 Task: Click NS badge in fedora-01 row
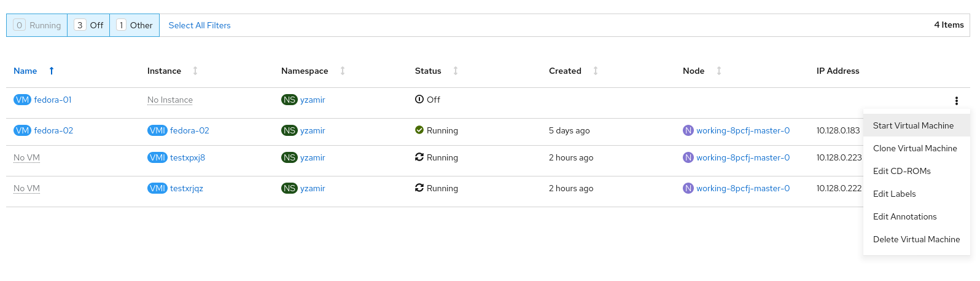[x=289, y=100]
